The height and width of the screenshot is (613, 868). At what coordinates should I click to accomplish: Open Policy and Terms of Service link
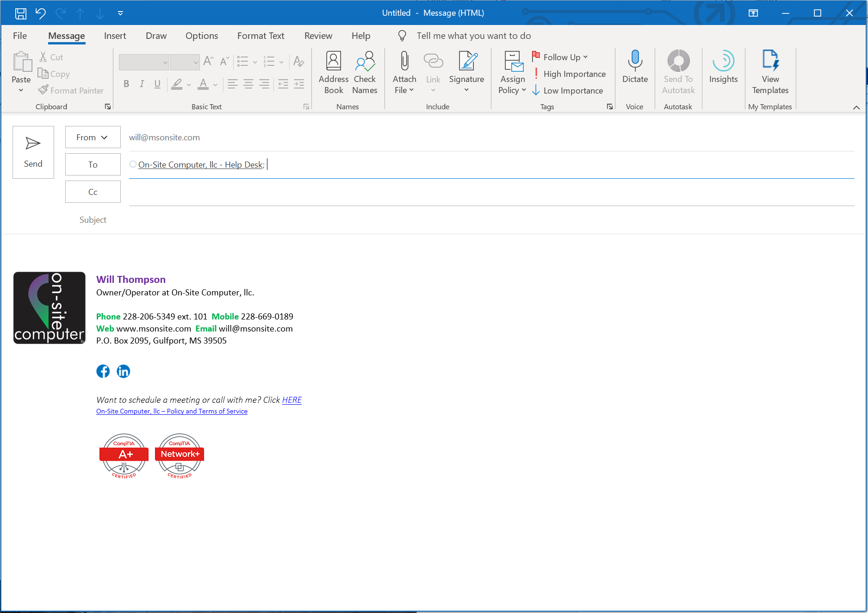pos(172,411)
